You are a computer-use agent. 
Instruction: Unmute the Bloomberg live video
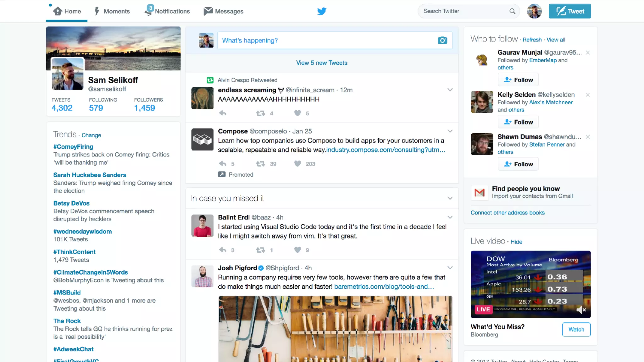(x=581, y=310)
